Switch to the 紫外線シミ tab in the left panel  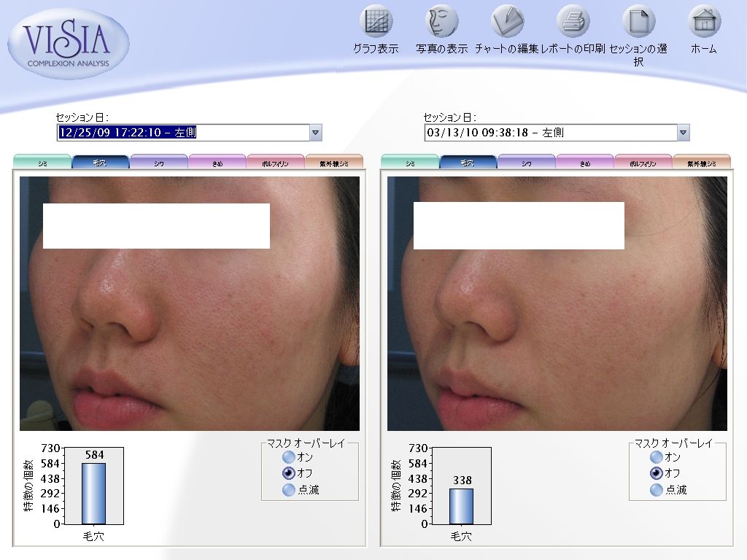coord(334,163)
